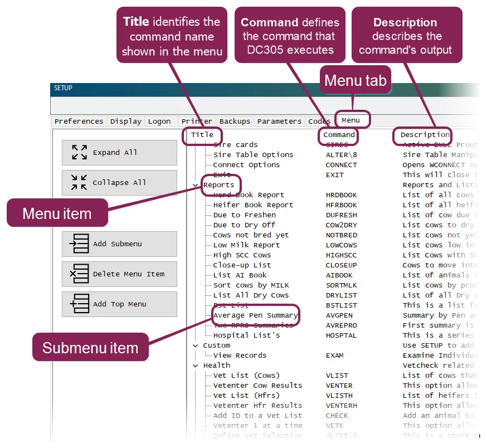Image resolution: width=487 pixels, height=448 pixels.
Task: Choose the Due to Freshen item
Action: pyautogui.click(x=245, y=215)
